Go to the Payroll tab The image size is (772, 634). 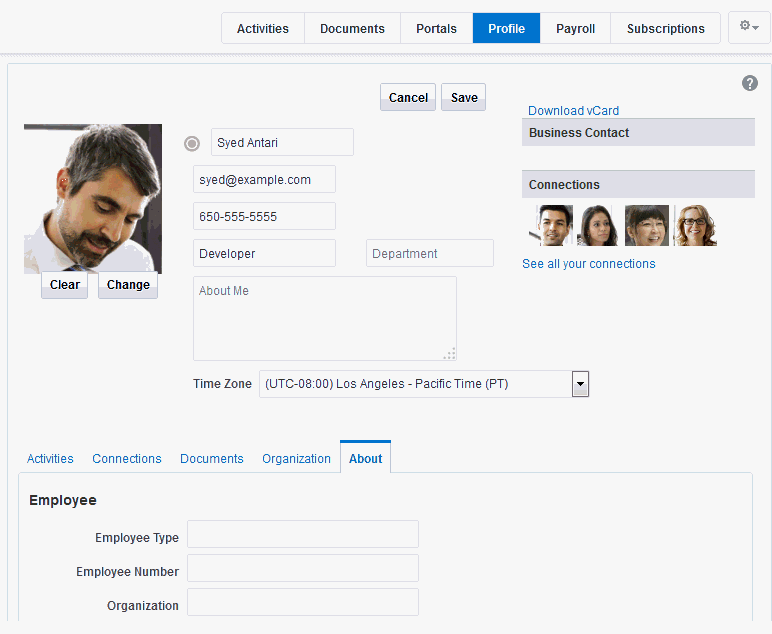(x=575, y=29)
